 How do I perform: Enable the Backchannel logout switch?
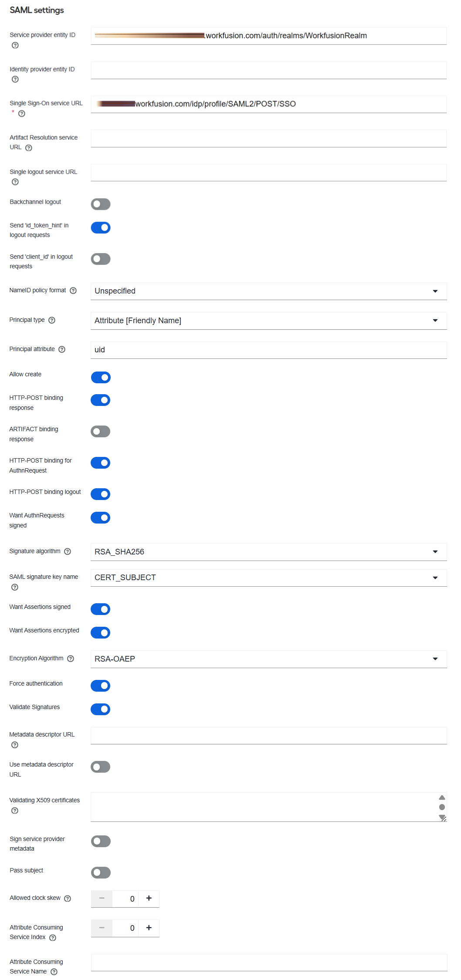click(101, 204)
